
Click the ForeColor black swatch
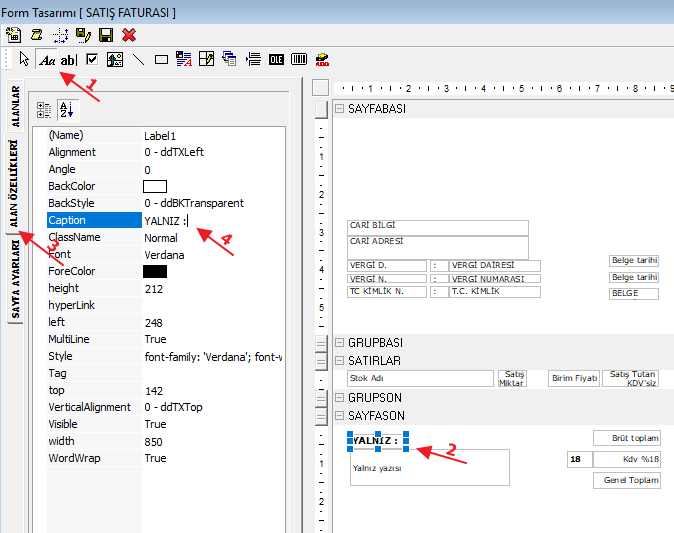pyautogui.click(x=155, y=271)
